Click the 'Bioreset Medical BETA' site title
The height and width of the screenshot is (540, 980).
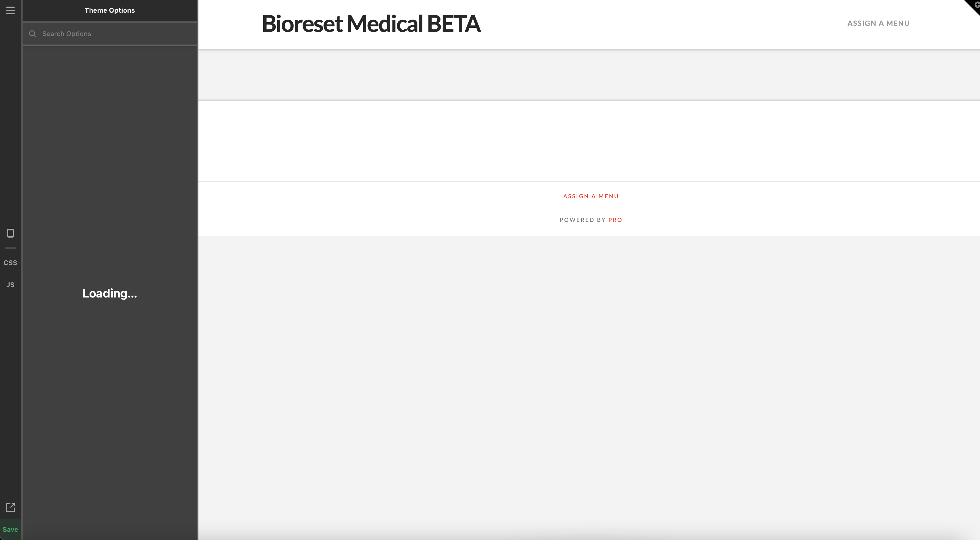(x=371, y=24)
